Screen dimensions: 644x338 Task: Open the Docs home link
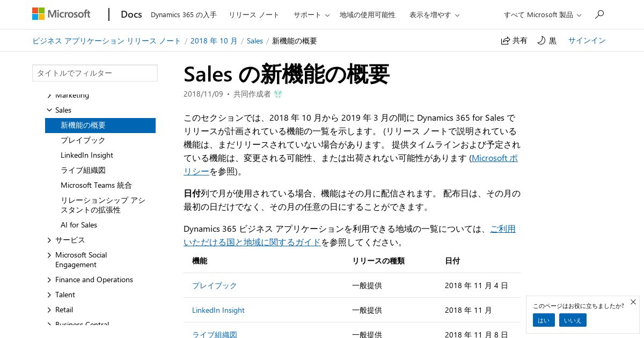click(x=131, y=14)
